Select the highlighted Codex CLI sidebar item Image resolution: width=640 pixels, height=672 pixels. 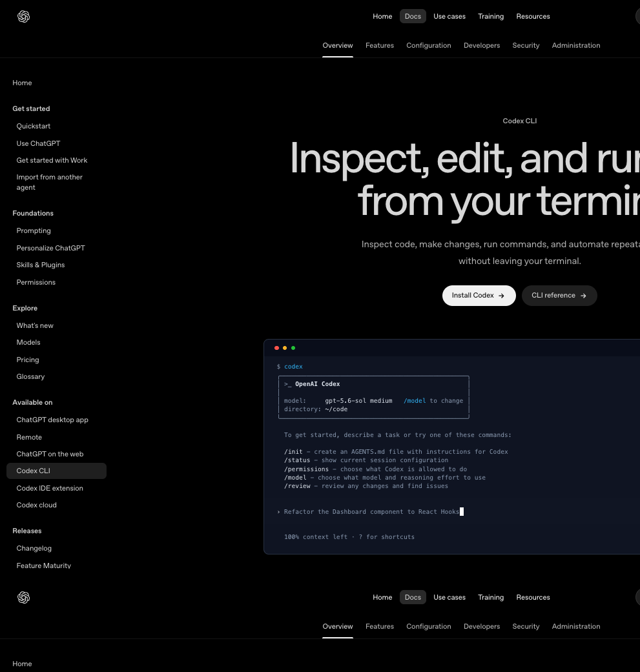click(x=56, y=471)
